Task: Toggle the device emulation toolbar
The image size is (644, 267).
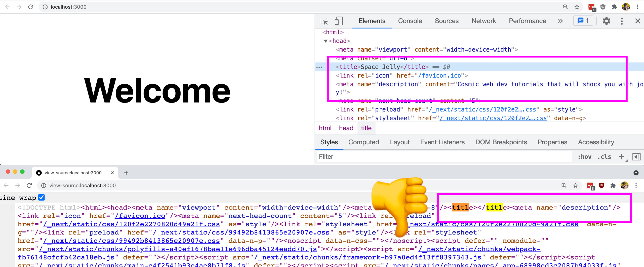Action: point(339,21)
